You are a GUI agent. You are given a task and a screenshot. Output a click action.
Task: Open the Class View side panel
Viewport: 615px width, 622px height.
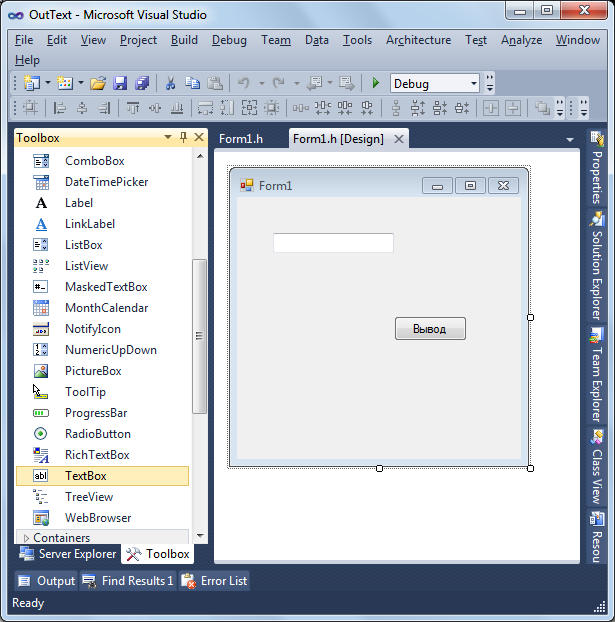coord(597,466)
